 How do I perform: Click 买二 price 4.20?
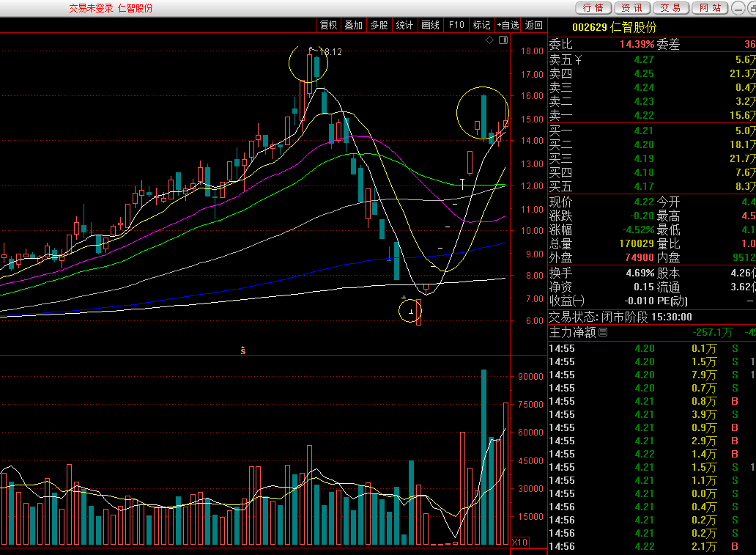pos(644,144)
